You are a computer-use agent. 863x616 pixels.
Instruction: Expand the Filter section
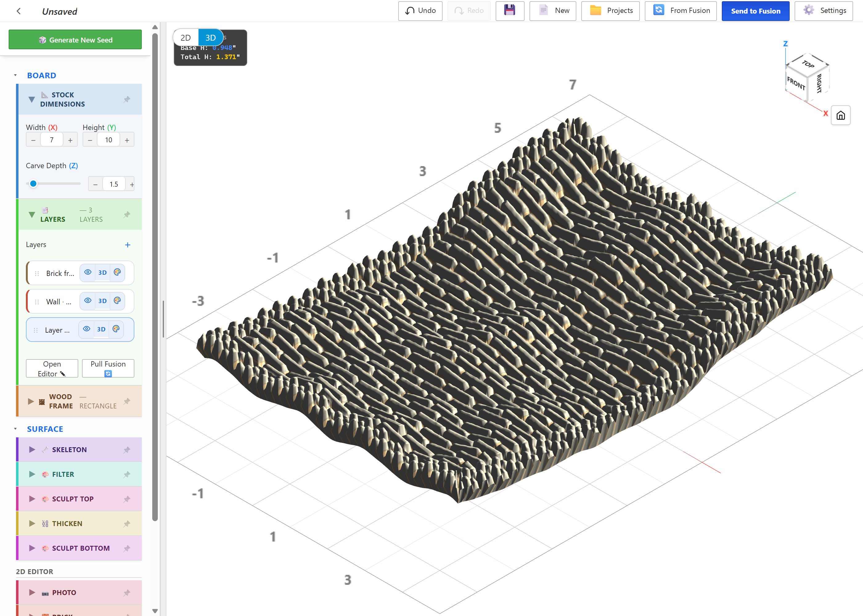(32, 475)
